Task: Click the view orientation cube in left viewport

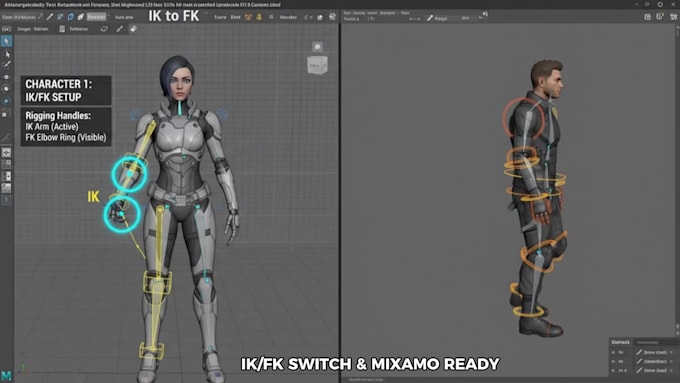Action: click(x=317, y=65)
